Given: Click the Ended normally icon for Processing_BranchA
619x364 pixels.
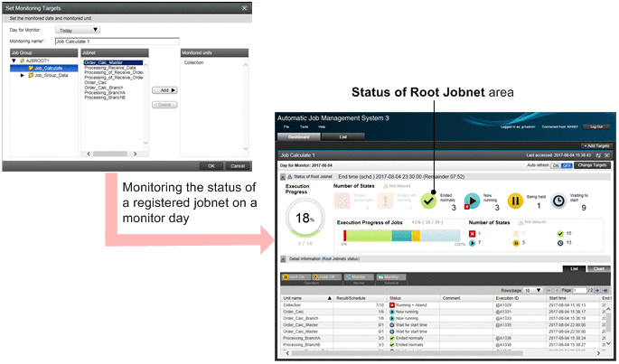Looking at the screenshot, I should point(392,339).
